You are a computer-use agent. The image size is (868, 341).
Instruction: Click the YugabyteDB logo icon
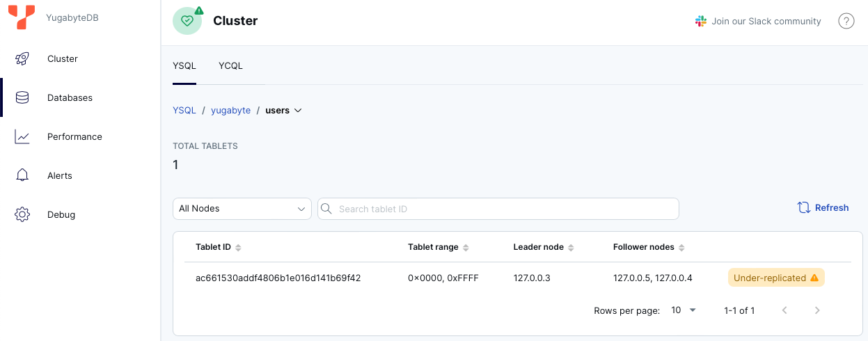[x=22, y=17]
